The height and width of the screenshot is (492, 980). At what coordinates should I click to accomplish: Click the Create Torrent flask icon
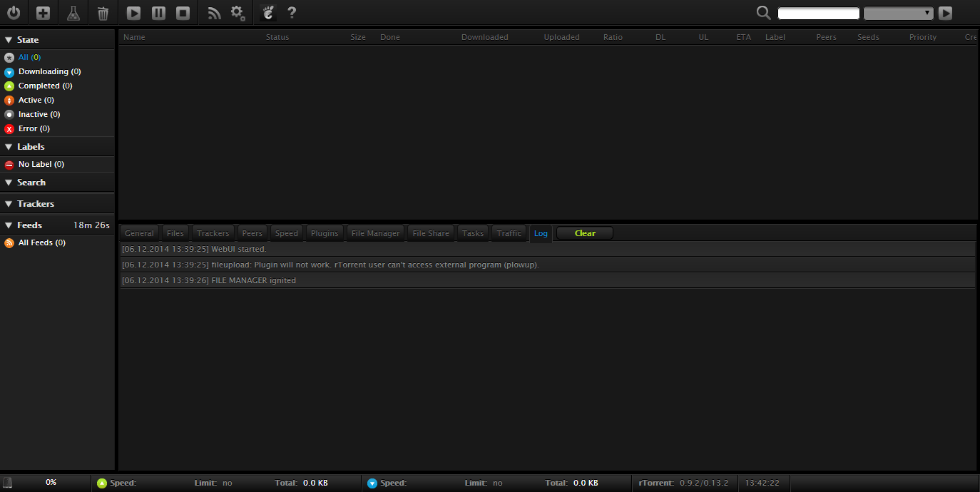[x=73, y=13]
